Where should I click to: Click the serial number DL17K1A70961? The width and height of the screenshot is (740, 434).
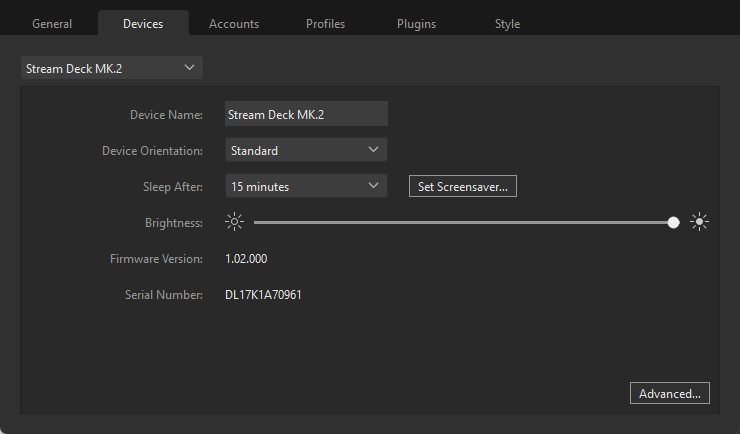click(263, 295)
